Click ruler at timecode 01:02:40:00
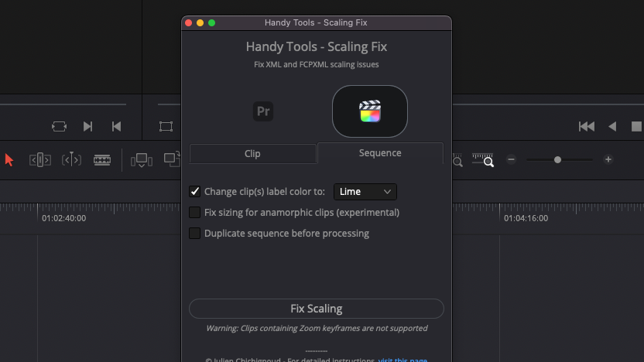 tap(64, 218)
